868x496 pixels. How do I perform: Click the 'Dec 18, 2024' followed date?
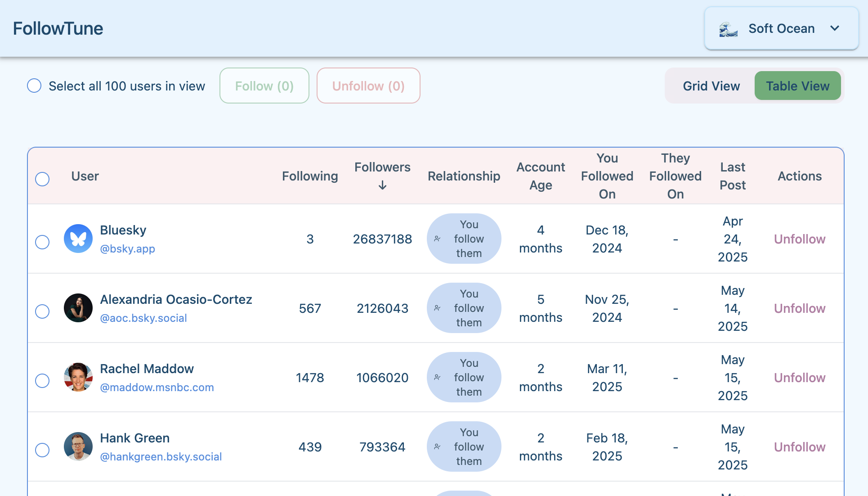point(607,239)
